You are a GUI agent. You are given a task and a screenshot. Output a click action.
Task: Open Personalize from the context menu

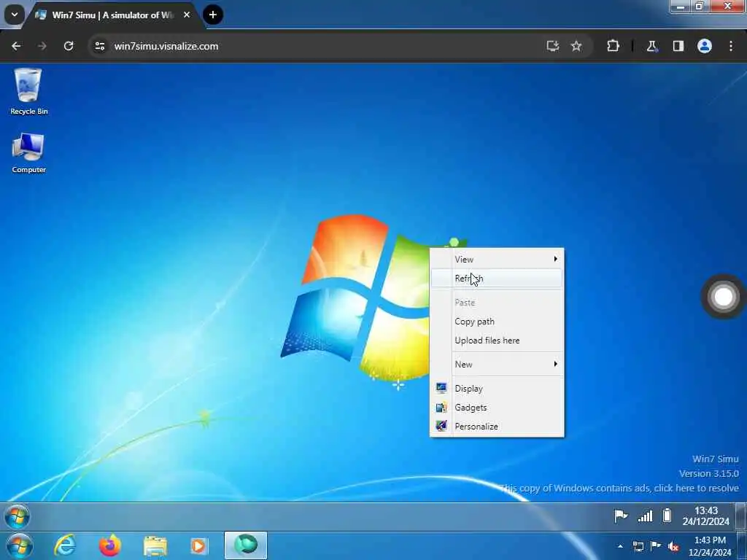pos(497,427)
